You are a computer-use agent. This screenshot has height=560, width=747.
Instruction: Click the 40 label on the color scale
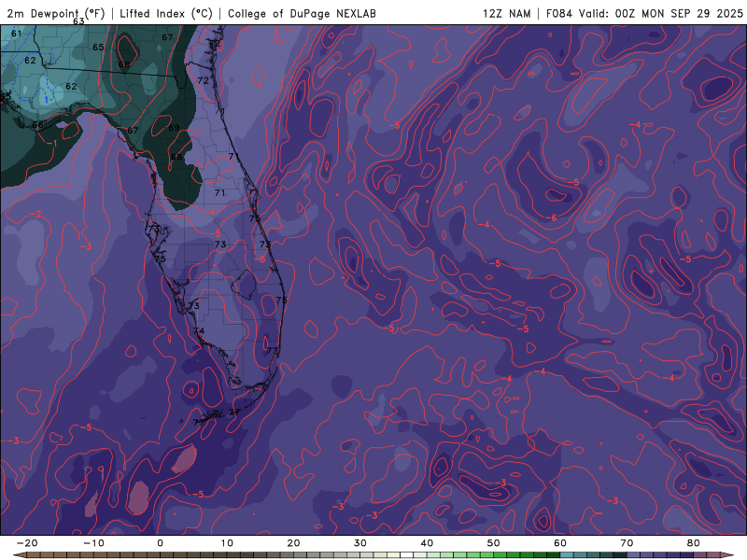[x=427, y=543]
